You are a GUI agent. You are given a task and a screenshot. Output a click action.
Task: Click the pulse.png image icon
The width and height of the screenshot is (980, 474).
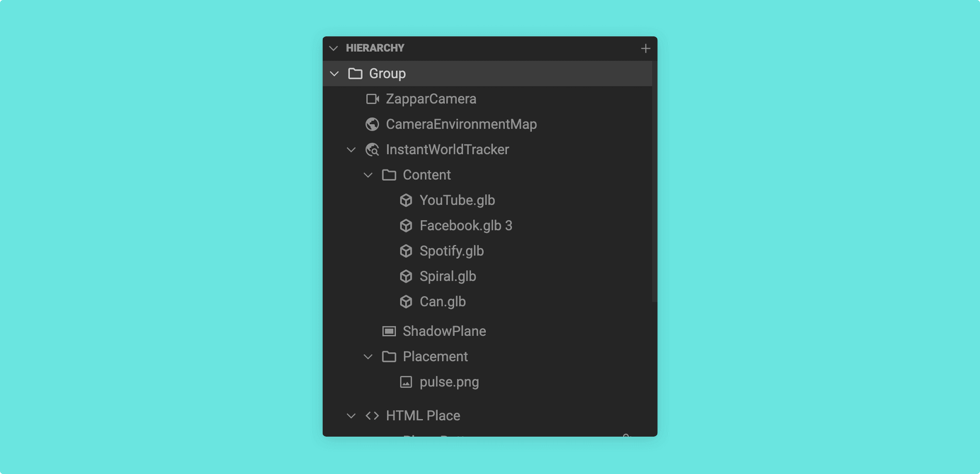pyautogui.click(x=406, y=382)
